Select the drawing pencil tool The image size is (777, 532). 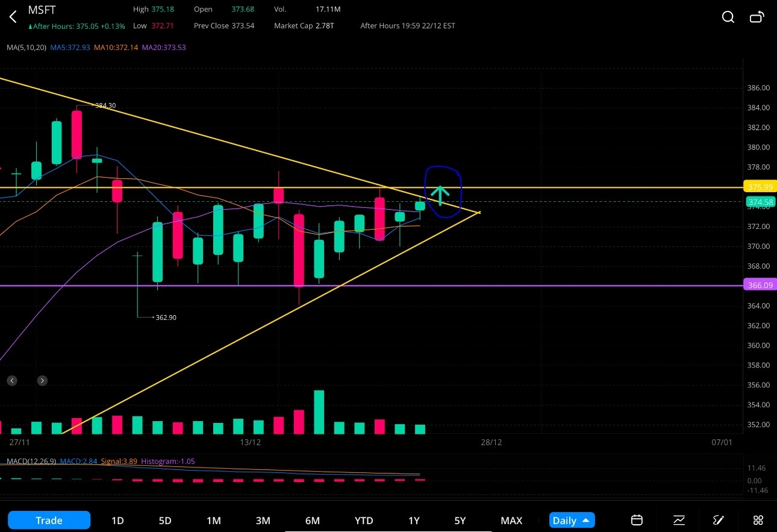point(718,520)
